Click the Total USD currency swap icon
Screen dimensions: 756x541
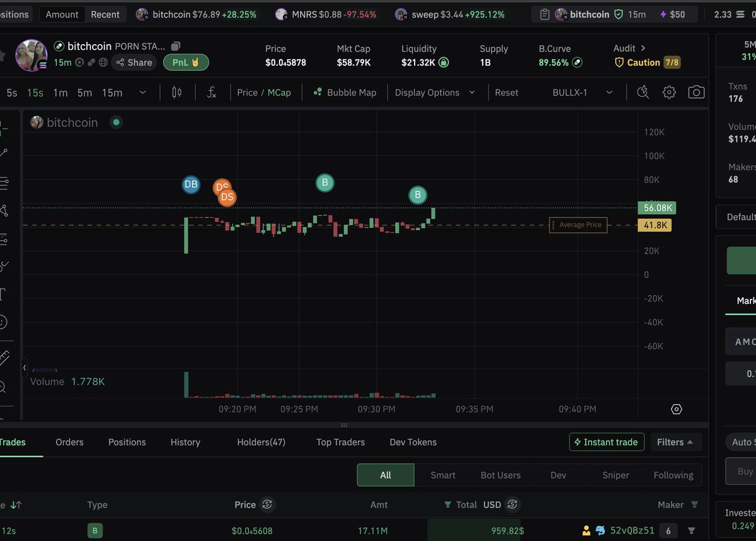(512, 504)
